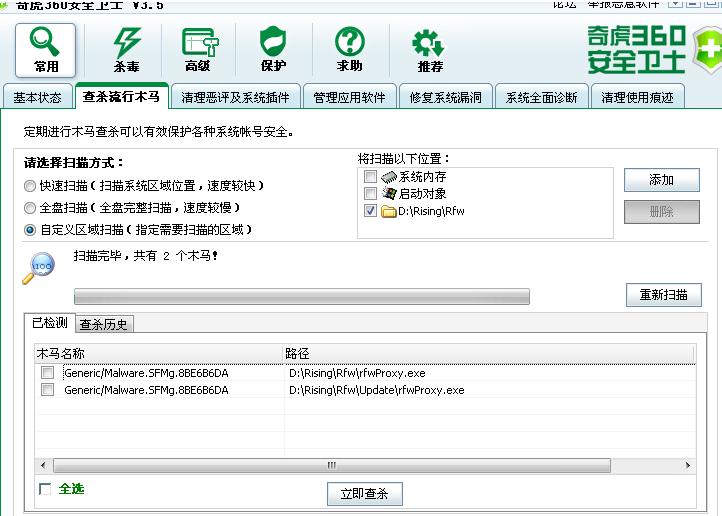722x516 pixels.
Task: Check the box for Rfw\rfwProxy.exe row
Action: (x=47, y=372)
